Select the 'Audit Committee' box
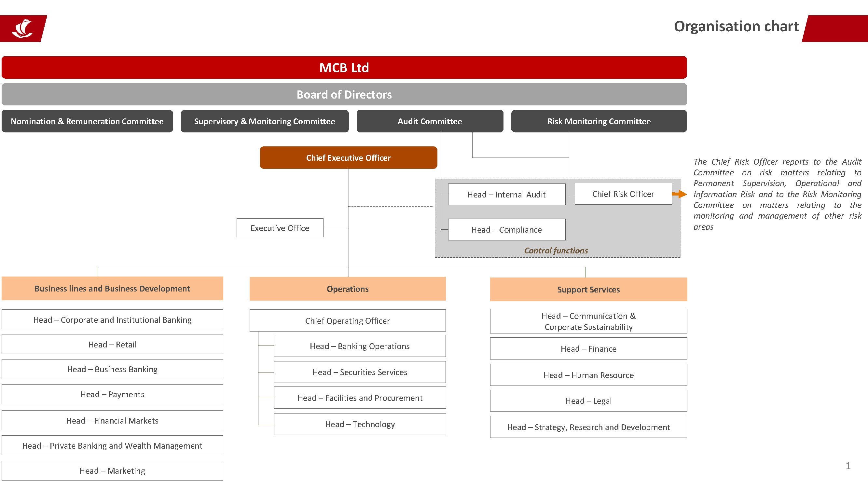868x488 pixels. point(430,121)
